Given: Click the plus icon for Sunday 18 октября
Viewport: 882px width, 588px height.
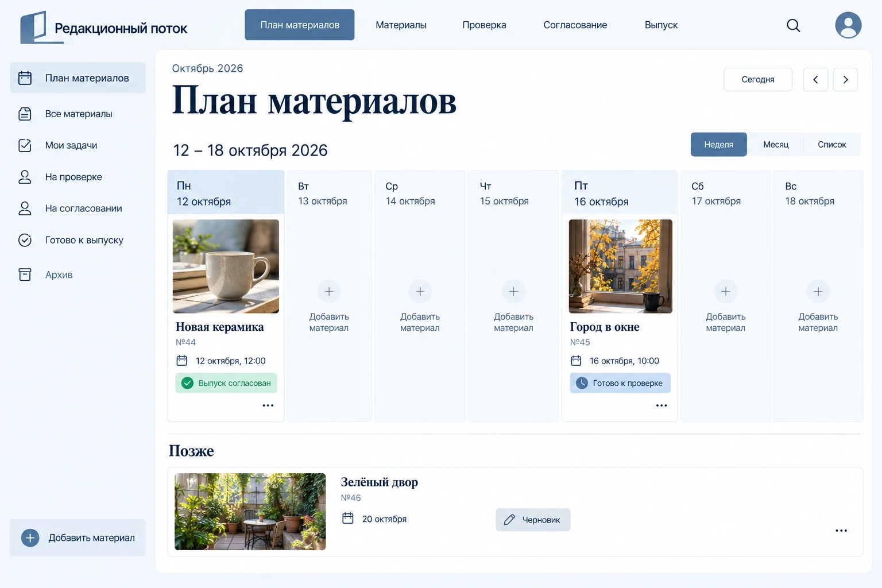Looking at the screenshot, I should (818, 292).
